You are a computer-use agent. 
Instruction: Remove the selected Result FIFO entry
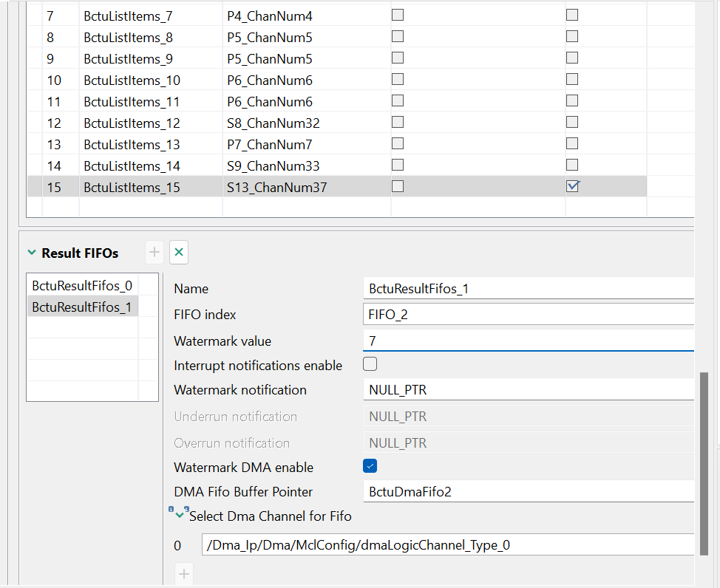click(x=179, y=252)
